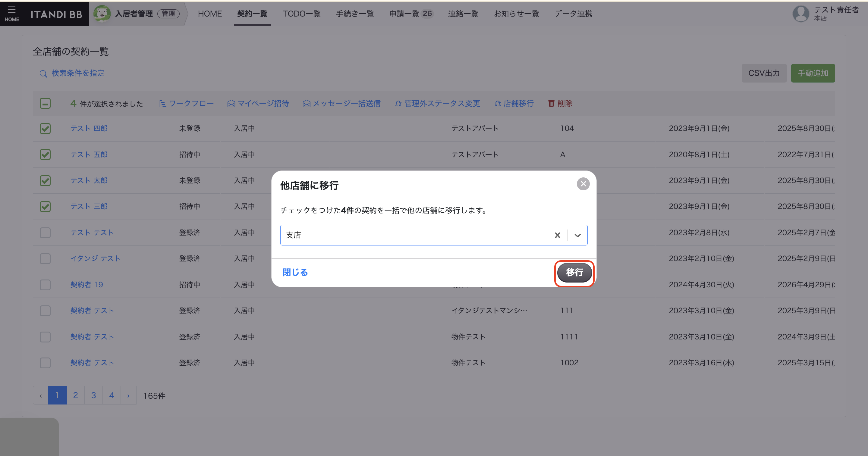This screenshot has width=868, height=456.
Task: Expand the store selection dropdown arrow
Action: coord(577,235)
